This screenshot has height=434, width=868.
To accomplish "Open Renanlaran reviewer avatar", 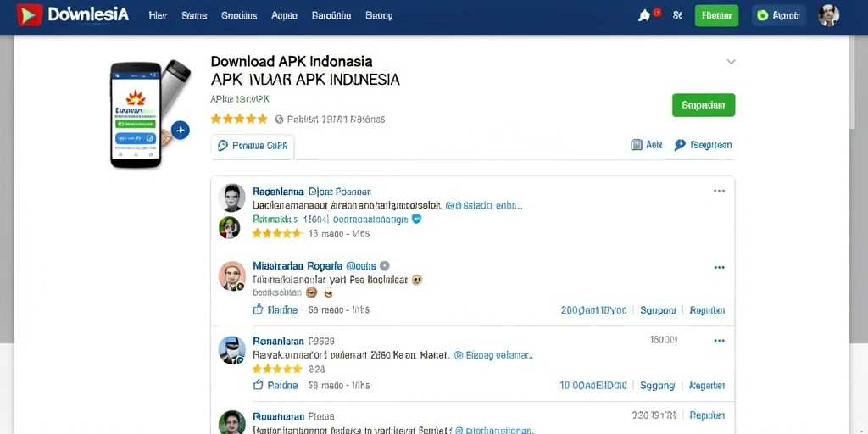I will pos(231,350).
